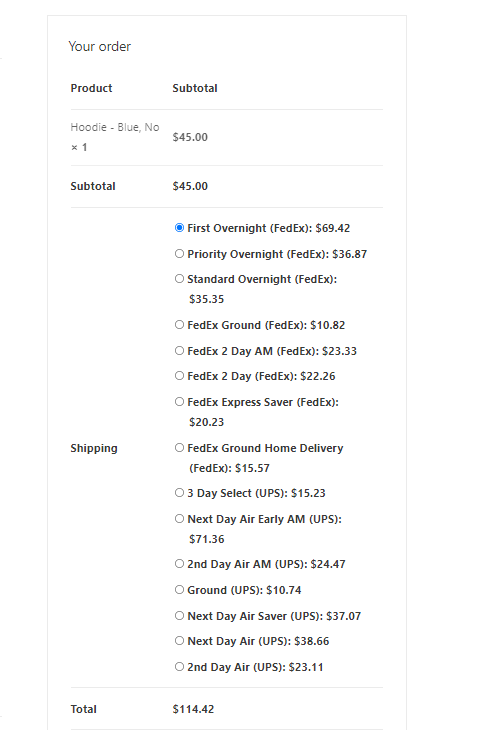
Task: Click the Subtotal amount $45.00 in bold
Action: [190, 186]
